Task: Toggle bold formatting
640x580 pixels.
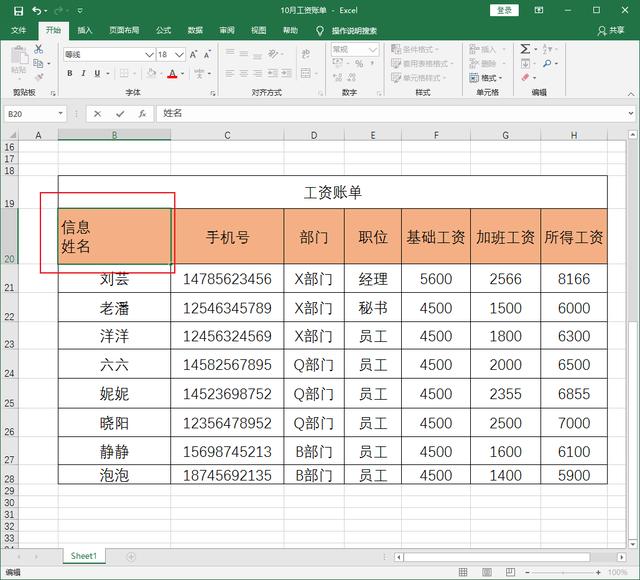Action: click(x=70, y=73)
